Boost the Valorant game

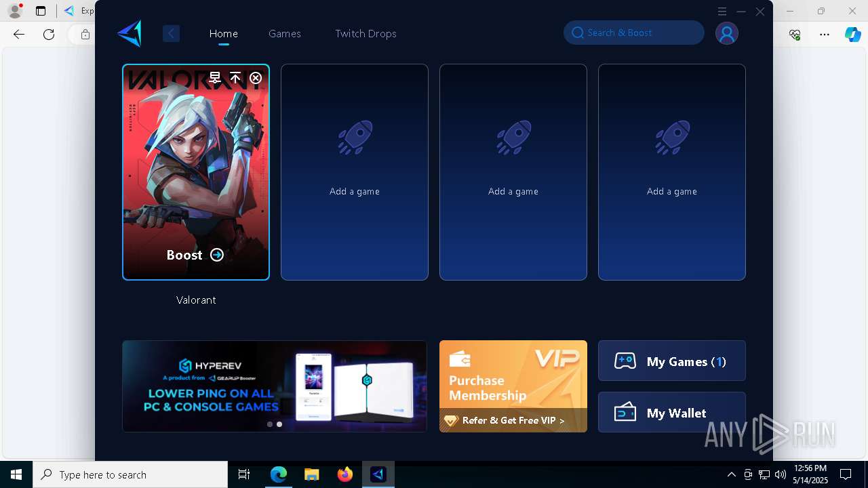[x=195, y=255]
